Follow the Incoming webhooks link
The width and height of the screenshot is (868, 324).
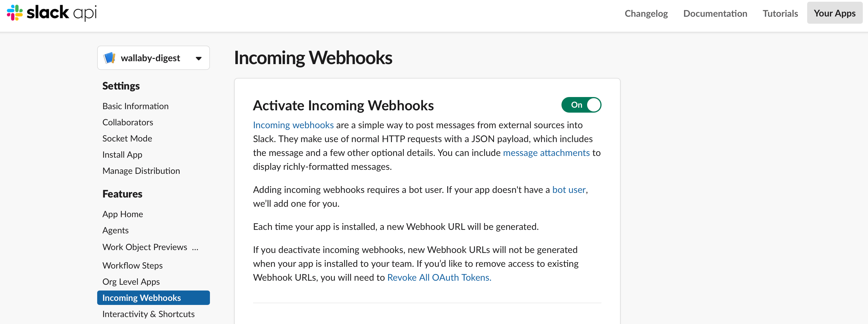click(293, 125)
